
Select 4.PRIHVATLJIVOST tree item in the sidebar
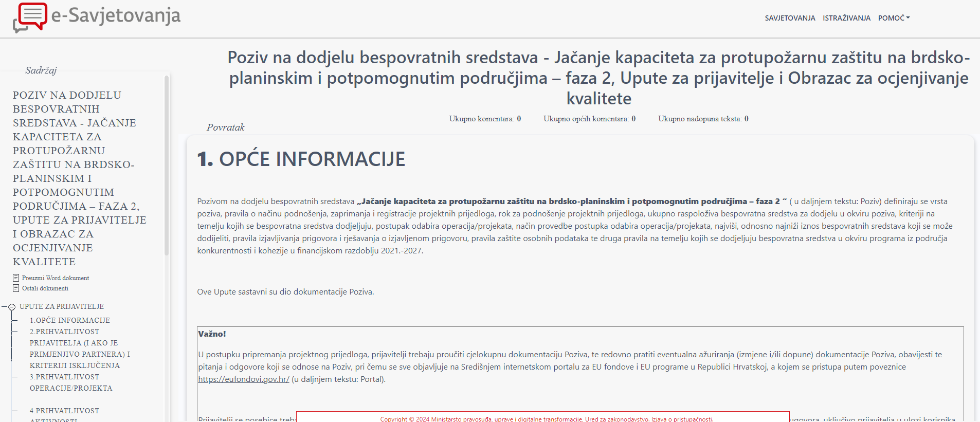click(64, 411)
